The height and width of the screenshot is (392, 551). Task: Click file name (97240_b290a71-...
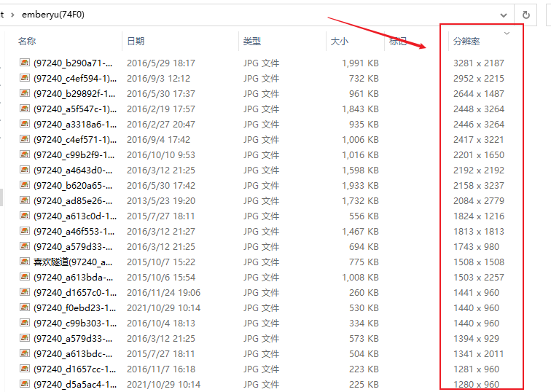pos(73,63)
